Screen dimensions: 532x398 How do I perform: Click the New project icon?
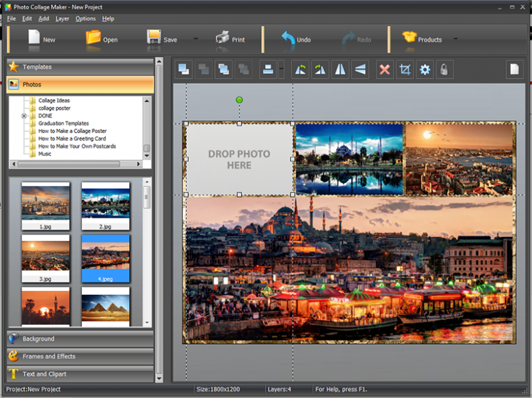pos(34,37)
